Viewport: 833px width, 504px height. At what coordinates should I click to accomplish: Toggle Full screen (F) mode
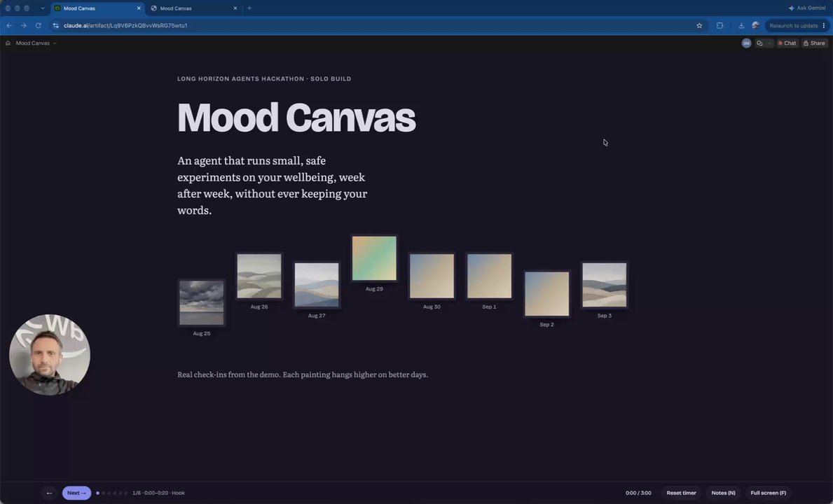pyautogui.click(x=768, y=493)
